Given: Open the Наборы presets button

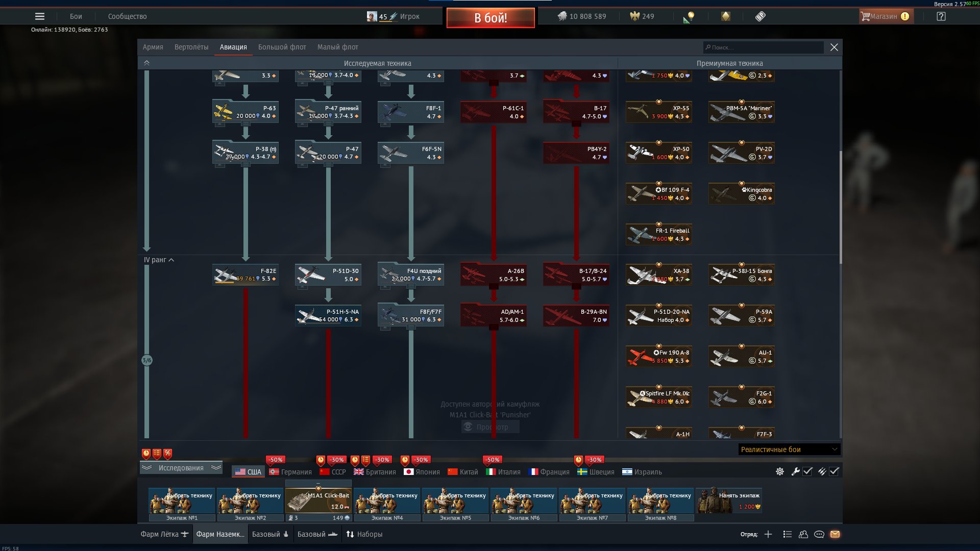Looking at the screenshot, I should 364,534.
